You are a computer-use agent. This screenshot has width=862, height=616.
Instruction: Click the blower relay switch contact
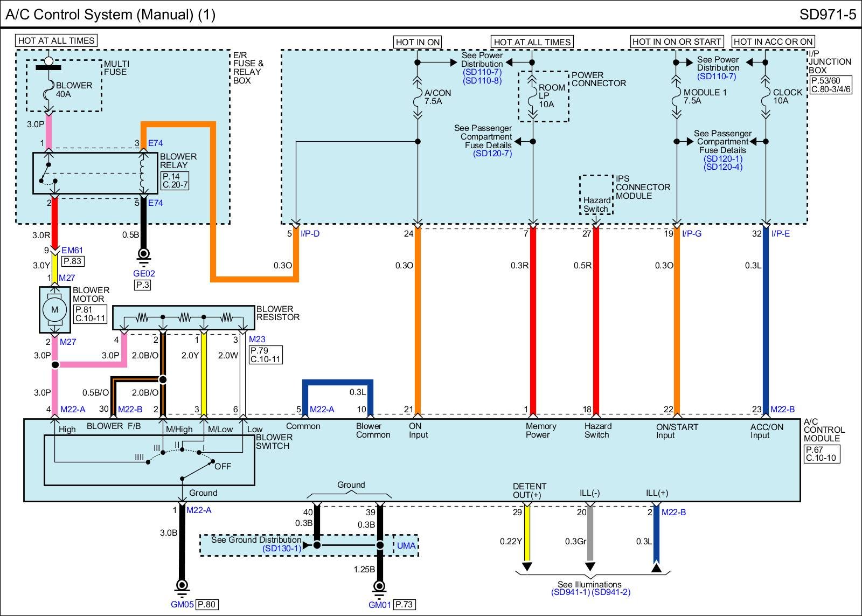pos(50,174)
